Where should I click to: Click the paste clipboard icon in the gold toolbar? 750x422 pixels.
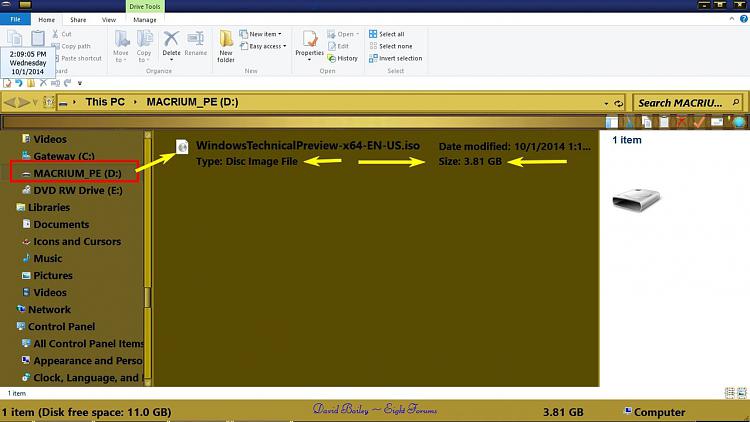(x=664, y=122)
